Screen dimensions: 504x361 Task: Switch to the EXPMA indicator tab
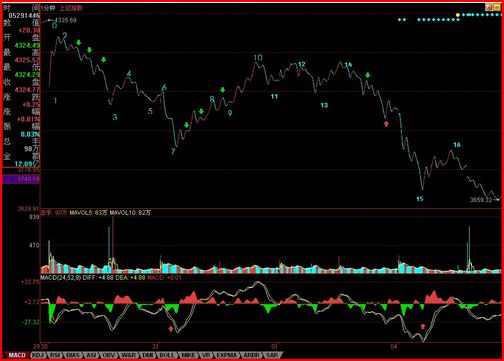pos(226,355)
